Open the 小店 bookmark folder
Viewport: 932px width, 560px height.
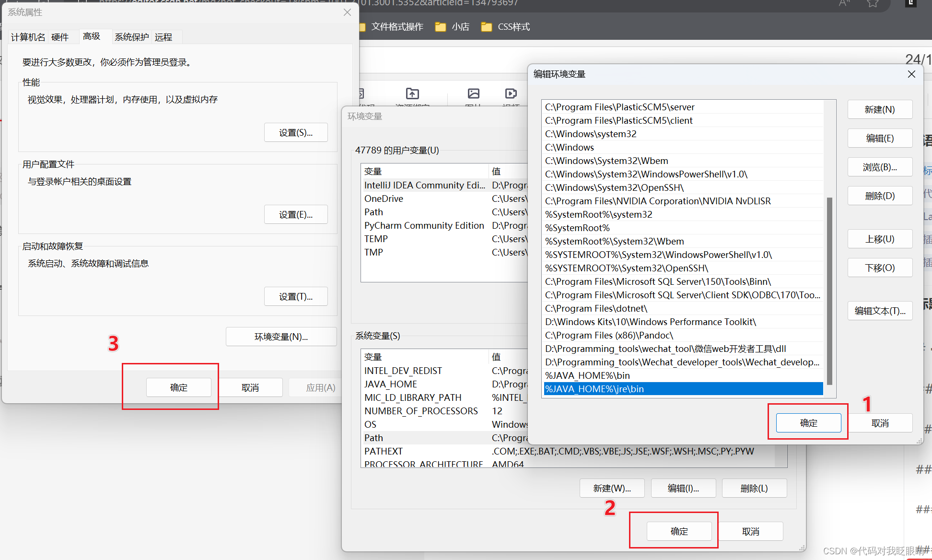(453, 27)
